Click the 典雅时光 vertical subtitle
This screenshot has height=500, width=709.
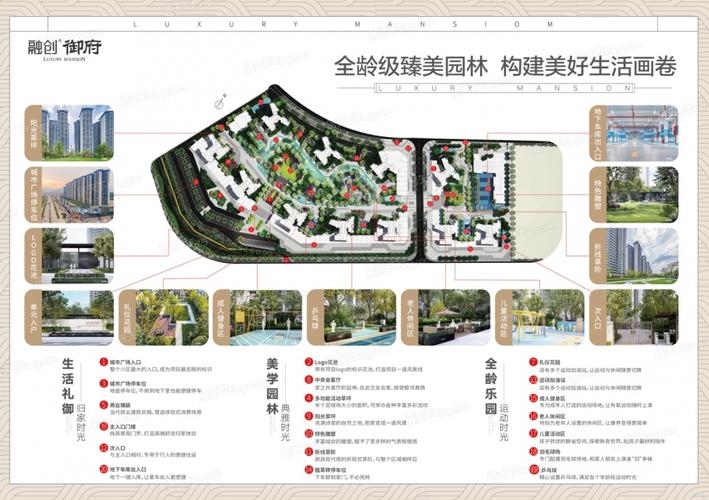[285, 422]
